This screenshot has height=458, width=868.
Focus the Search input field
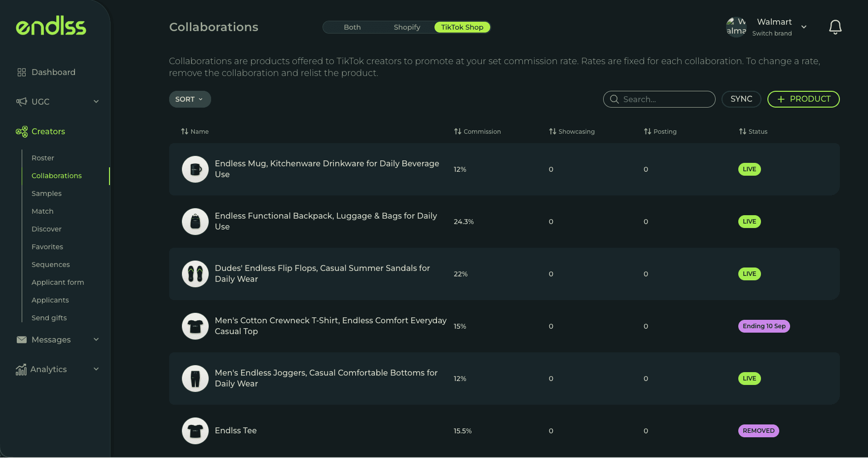(x=659, y=99)
